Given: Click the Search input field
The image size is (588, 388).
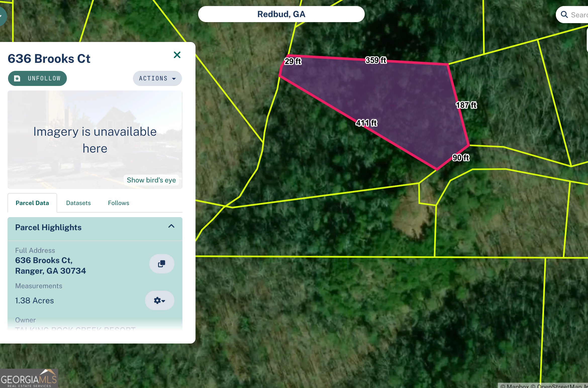Looking at the screenshot, I should (579, 15).
